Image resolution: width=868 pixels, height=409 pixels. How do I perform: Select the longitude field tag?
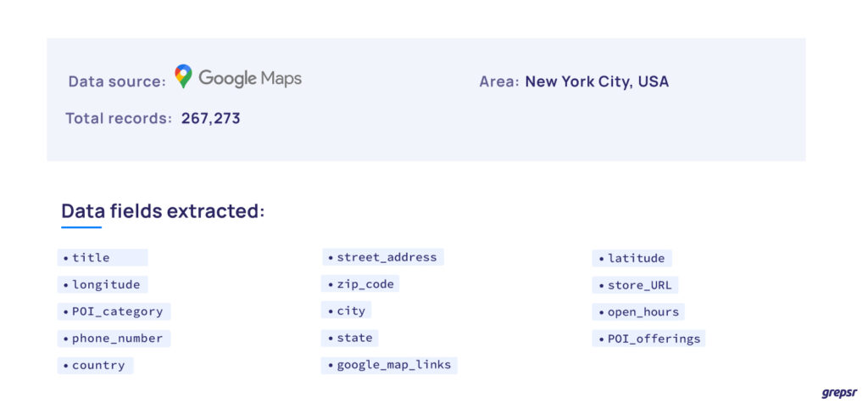pyautogui.click(x=103, y=285)
